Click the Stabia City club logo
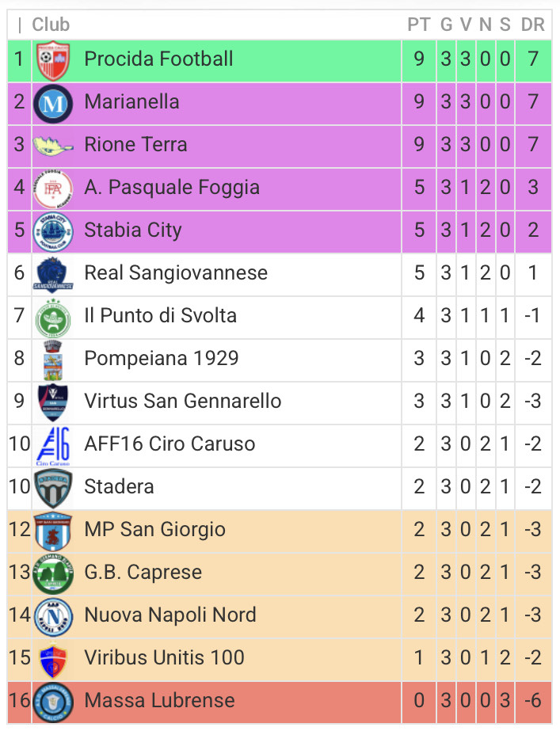 [53, 231]
